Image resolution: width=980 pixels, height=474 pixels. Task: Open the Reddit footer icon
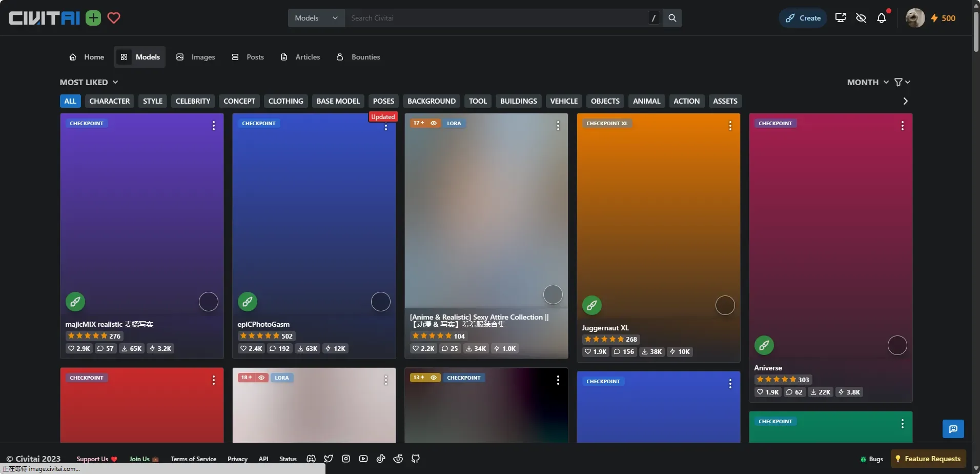point(398,459)
